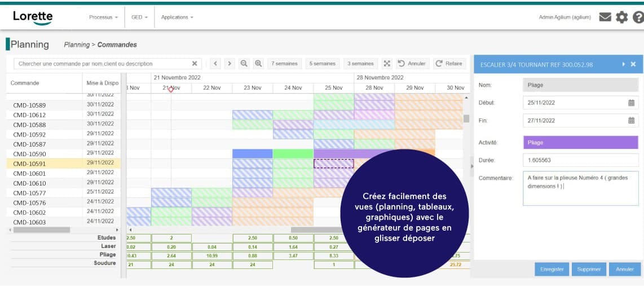Viewport: 644px width, 287px height.
Task: Click the order list horizontal scrollbar
Action: point(42,230)
